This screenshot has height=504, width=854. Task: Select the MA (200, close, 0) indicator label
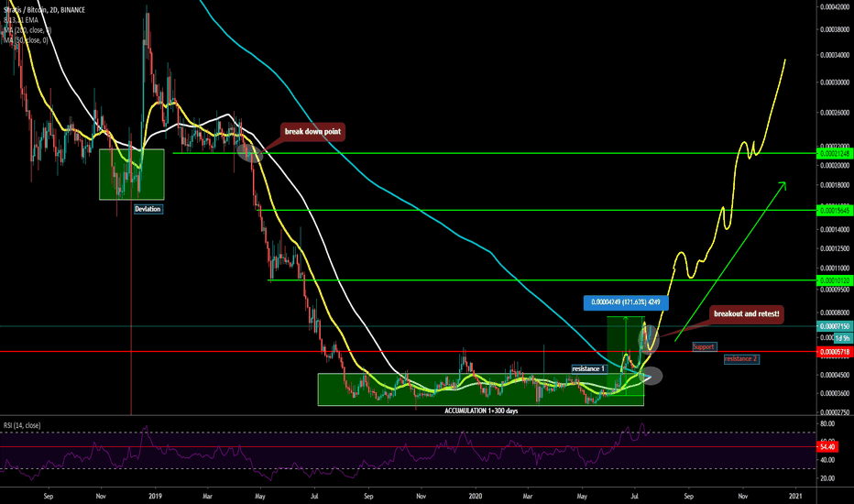27,30
